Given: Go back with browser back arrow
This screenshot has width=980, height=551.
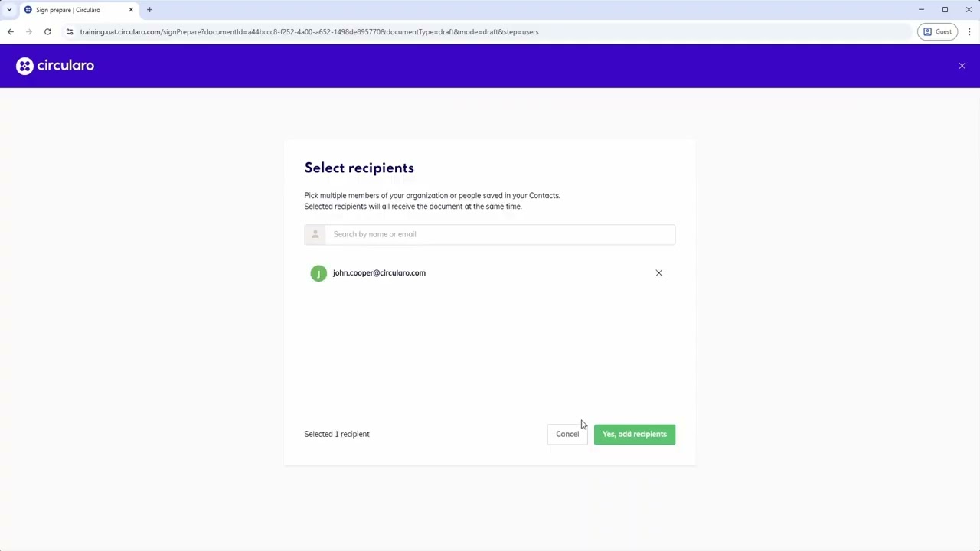Looking at the screenshot, I should click(11, 31).
